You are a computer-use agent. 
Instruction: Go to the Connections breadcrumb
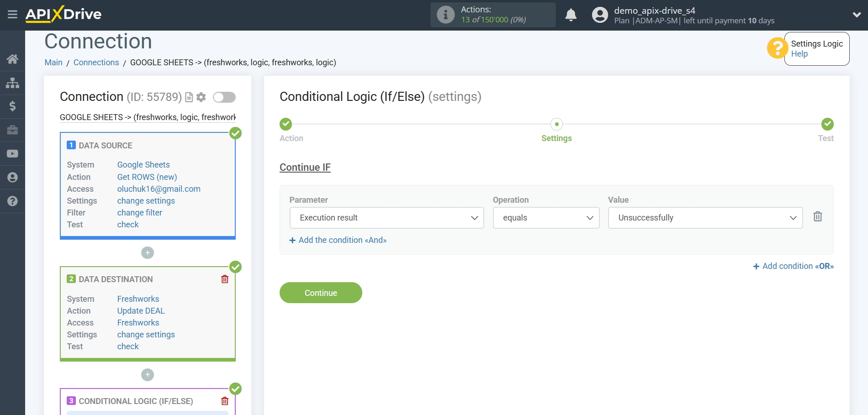(x=96, y=63)
